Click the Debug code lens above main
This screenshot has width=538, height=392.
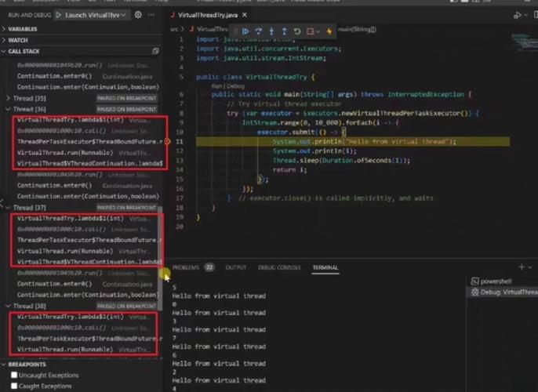[236, 86]
